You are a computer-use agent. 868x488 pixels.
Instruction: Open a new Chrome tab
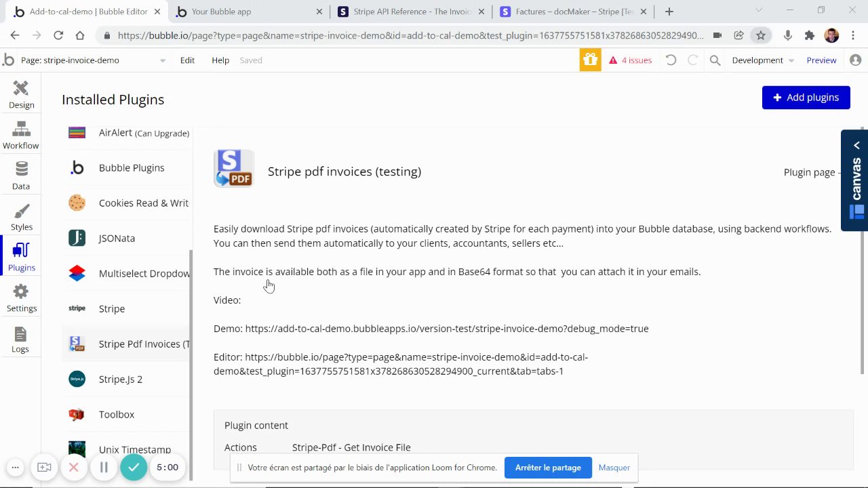click(669, 12)
